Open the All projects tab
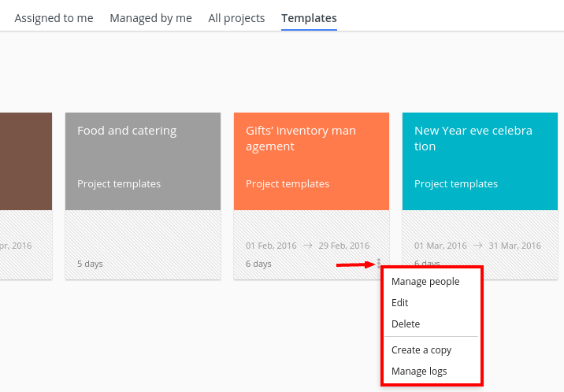This screenshot has height=392, width=564. pyautogui.click(x=236, y=18)
